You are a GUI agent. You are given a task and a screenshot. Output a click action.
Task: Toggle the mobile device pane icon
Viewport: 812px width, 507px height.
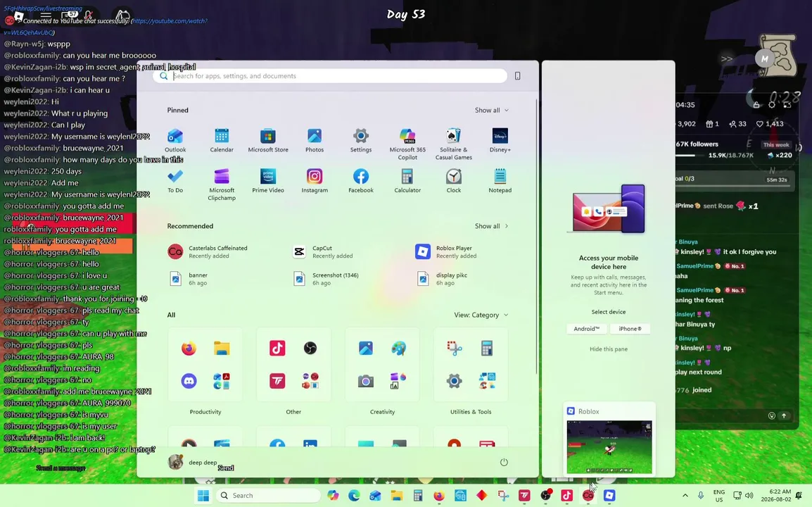point(517,75)
